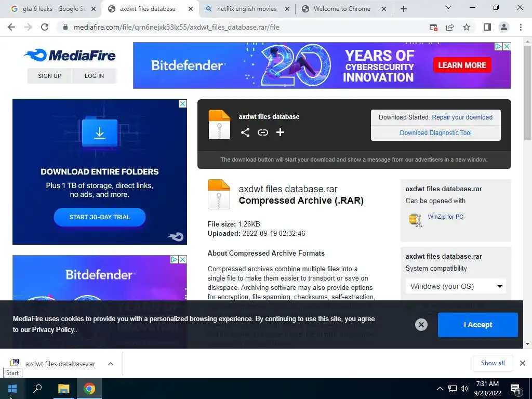The height and width of the screenshot is (399, 532).
Task: Click the WinZip program icon
Action: coord(415,220)
